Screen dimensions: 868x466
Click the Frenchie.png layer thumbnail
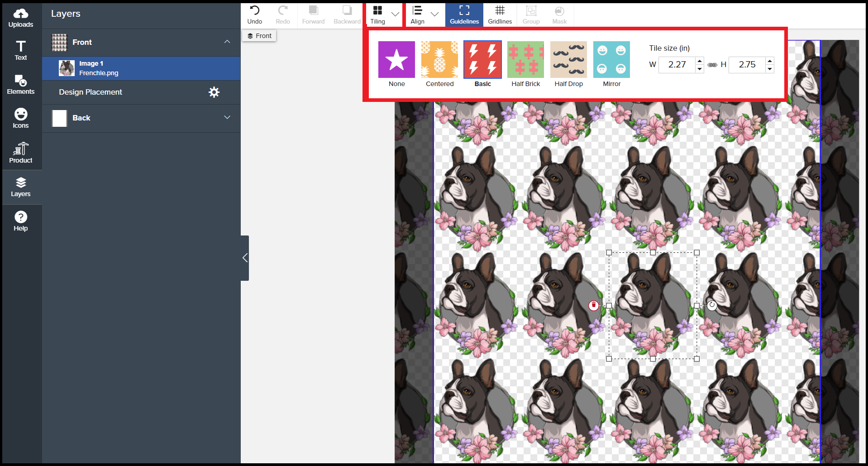pos(67,68)
